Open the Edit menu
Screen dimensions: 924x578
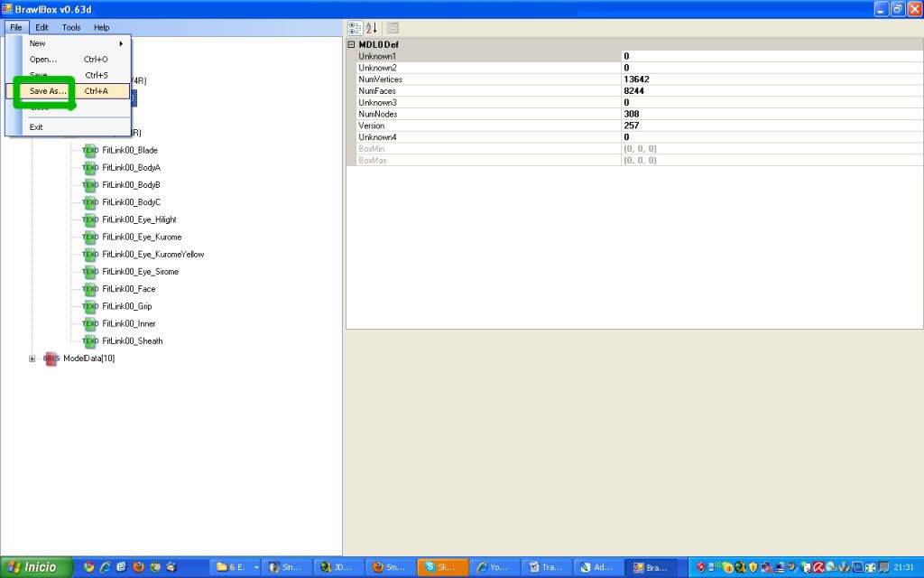[42, 28]
